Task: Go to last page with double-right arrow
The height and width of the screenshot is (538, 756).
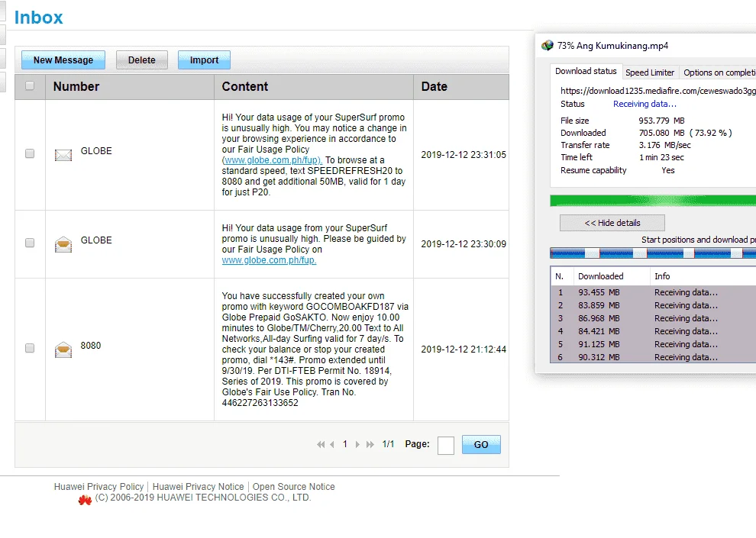Action: 370,445
